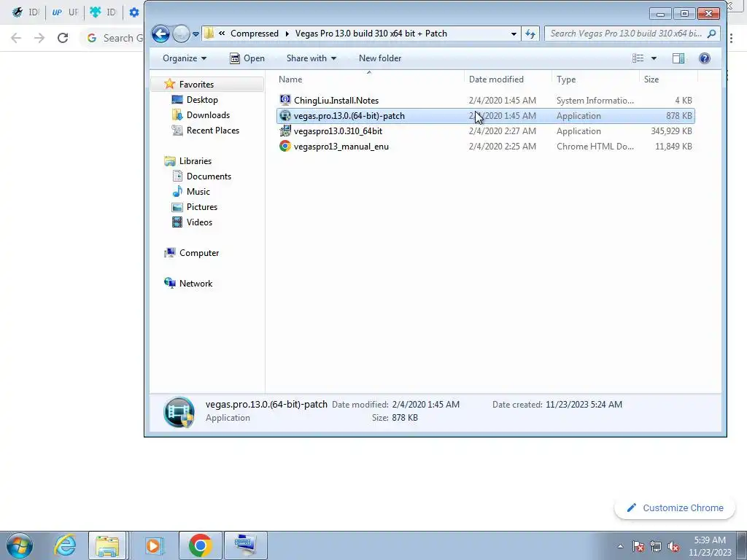Open the Music library
Image resolution: width=747 pixels, height=560 pixels.
[x=198, y=192]
